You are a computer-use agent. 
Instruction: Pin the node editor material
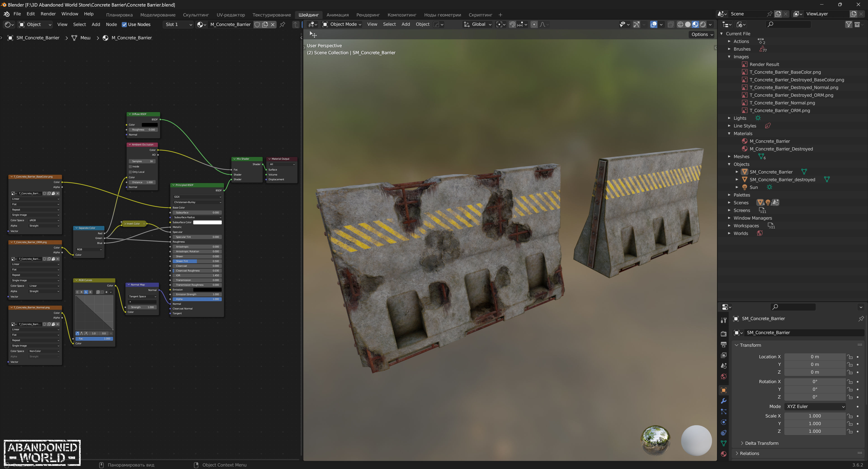[282, 25]
